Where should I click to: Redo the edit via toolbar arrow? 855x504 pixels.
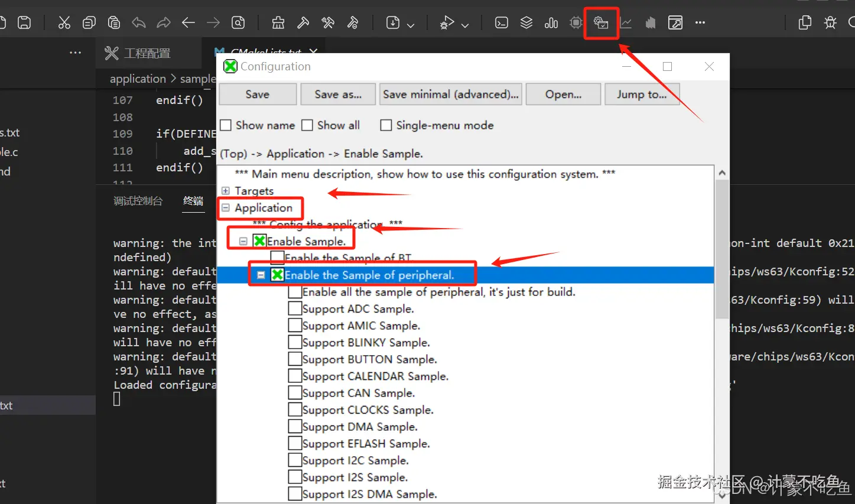[164, 22]
